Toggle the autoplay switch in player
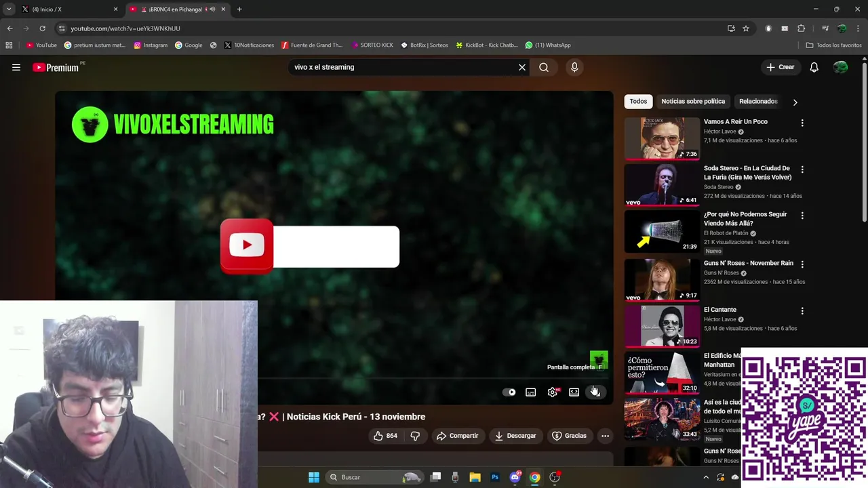Image resolution: width=868 pixels, height=488 pixels. 509,392
